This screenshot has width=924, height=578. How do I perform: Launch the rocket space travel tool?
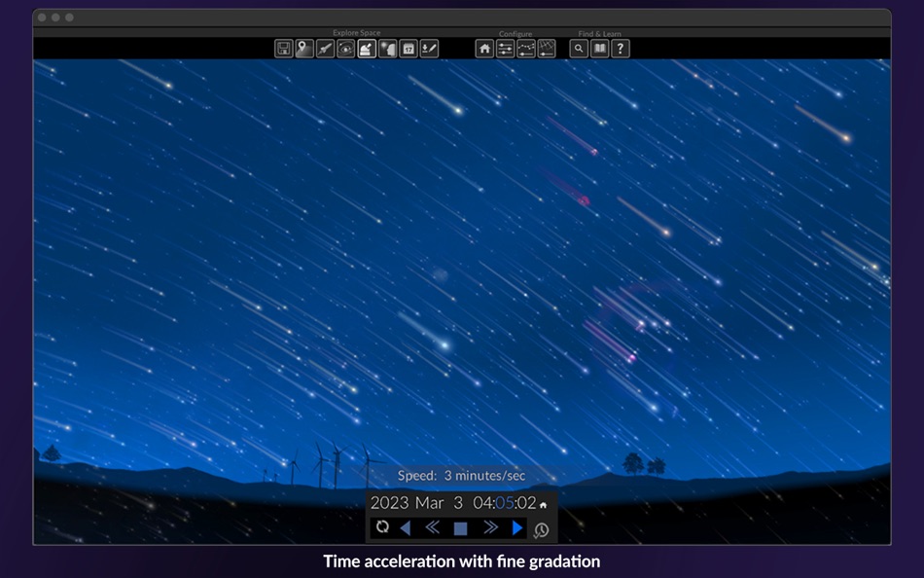coord(324,49)
